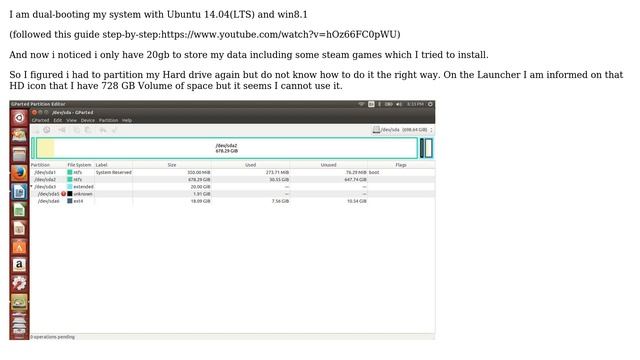
Task: Sort by the Size column header
Action: pos(172,165)
